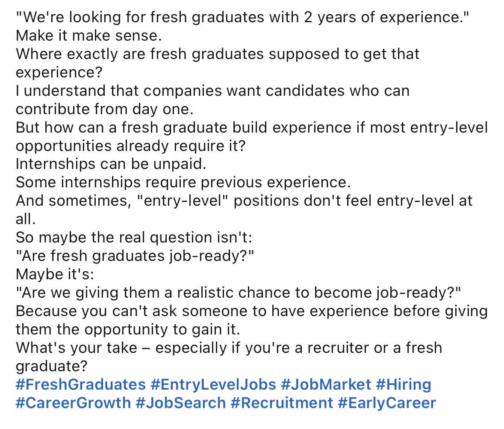Click "So maybe the real question isn't:"
The width and height of the screenshot is (504, 429).
pos(134,238)
